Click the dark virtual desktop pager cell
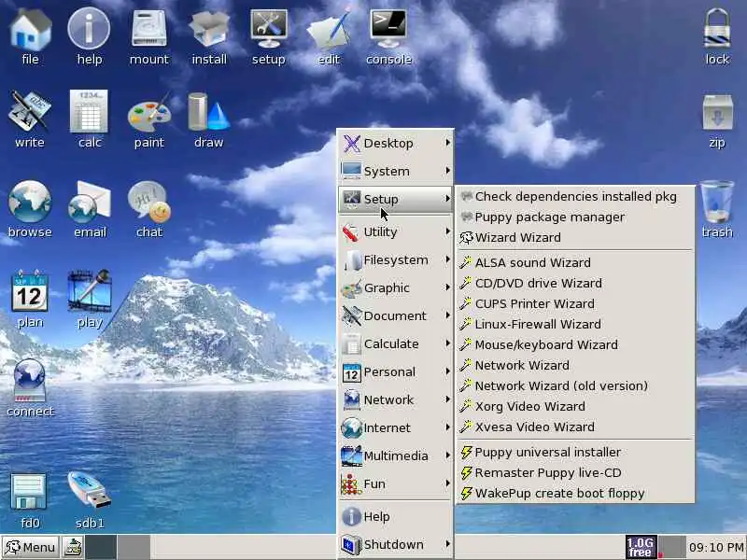 point(101,547)
